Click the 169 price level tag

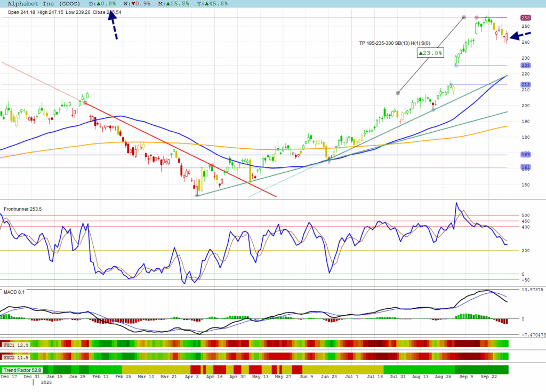pos(525,155)
